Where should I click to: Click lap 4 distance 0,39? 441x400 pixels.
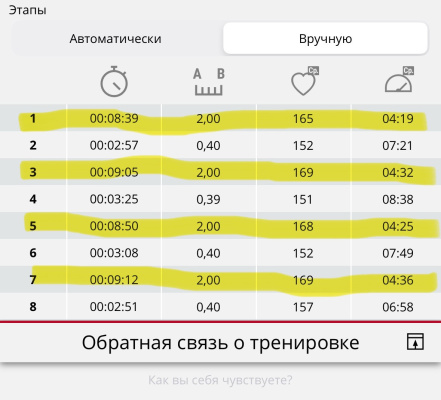208,199
